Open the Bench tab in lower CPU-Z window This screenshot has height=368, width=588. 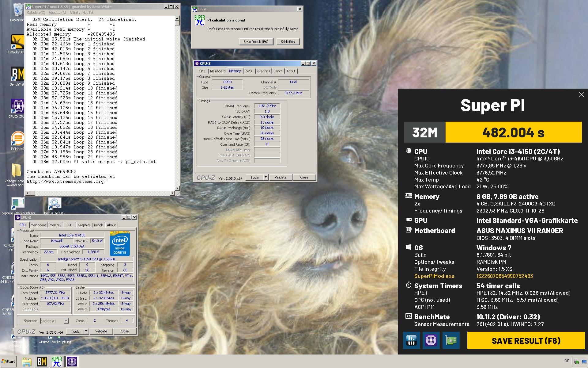(x=98, y=225)
